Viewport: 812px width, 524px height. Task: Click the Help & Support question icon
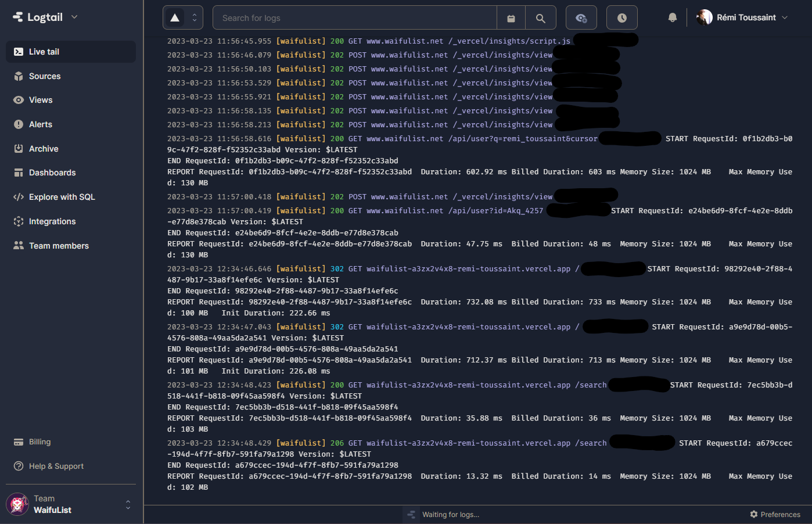click(x=19, y=466)
